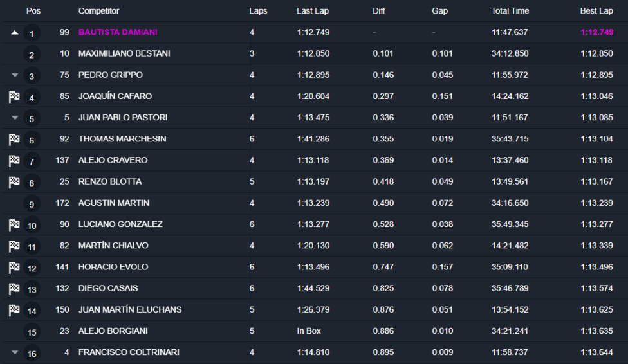Click the up arrow beside Bautista Damiani

pos(15,32)
